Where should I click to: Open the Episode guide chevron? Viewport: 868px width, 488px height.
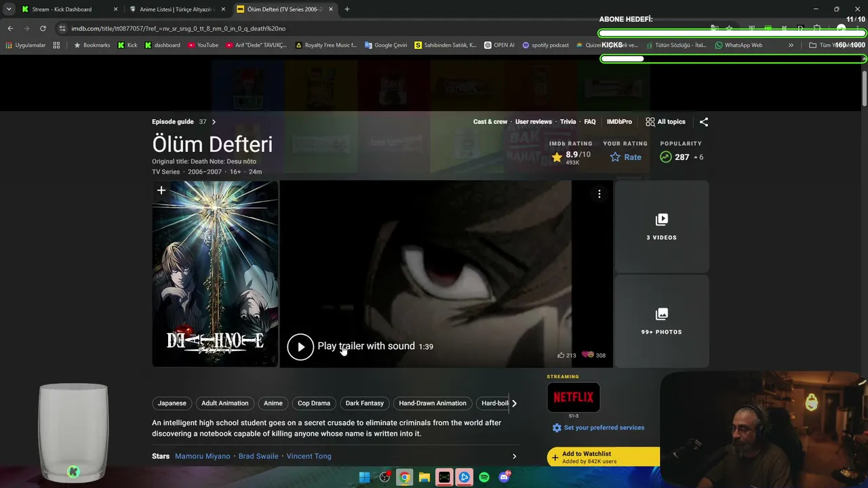(x=214, y=122)
